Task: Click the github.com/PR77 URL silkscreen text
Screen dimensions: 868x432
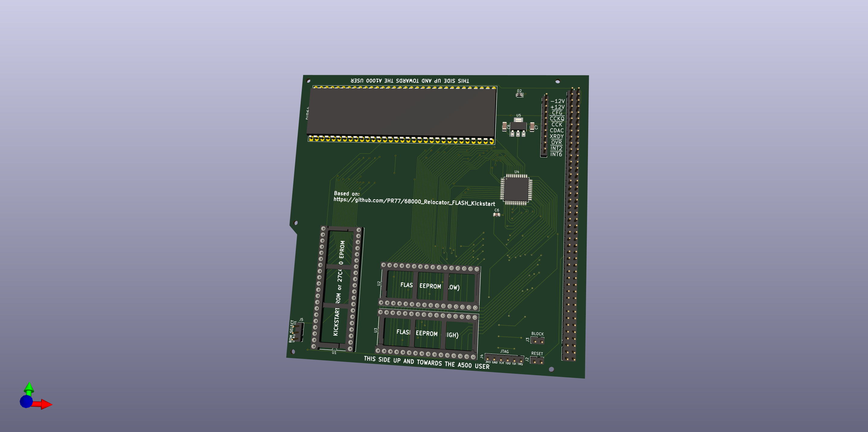Action: click(414, 201)
